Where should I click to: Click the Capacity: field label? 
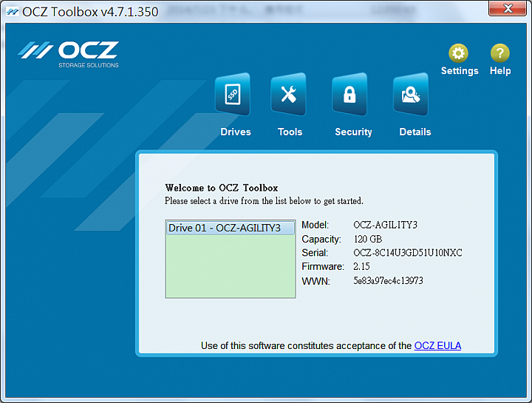click(321, 239)
